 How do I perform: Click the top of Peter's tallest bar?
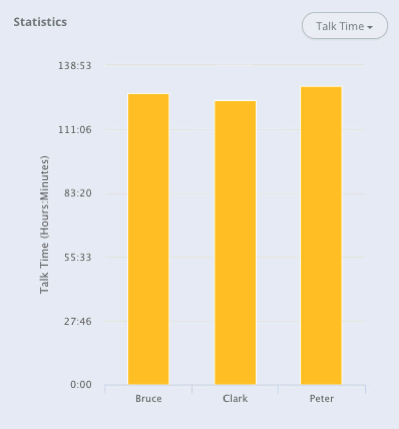[321, 87]
